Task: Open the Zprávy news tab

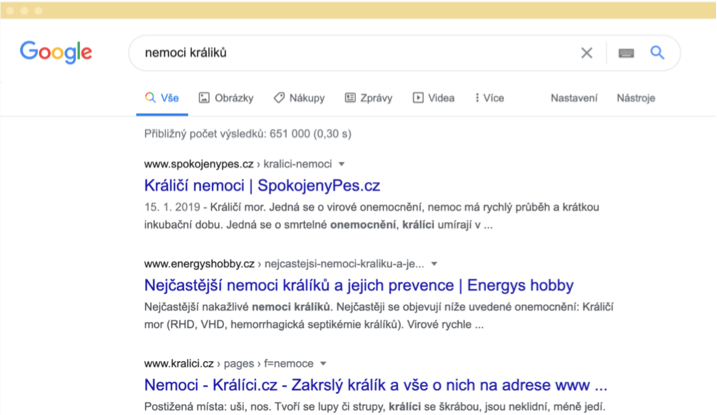Action: [369, 98]
